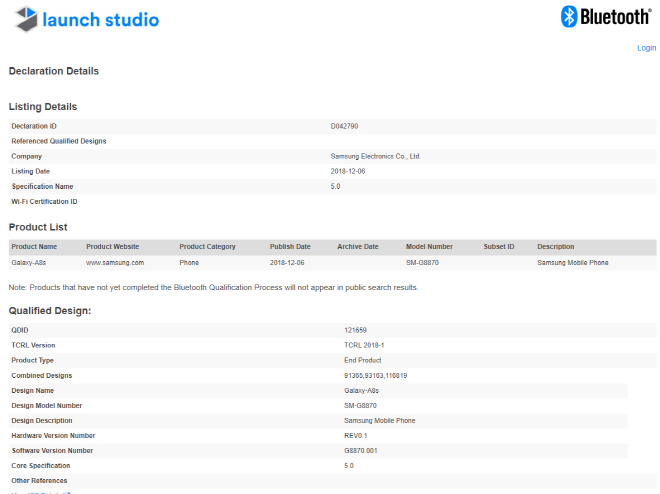Click the Model Number column header
Image resolution: width=660 pixels, height=494 pixels.
click(429, 247)
